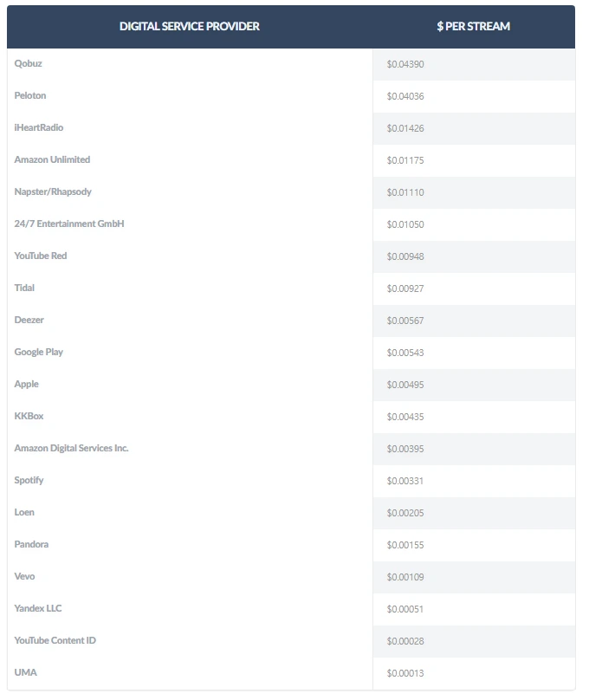
Task: Click Amazon Digital Services Inc. entry
Action: click(71, 448)
